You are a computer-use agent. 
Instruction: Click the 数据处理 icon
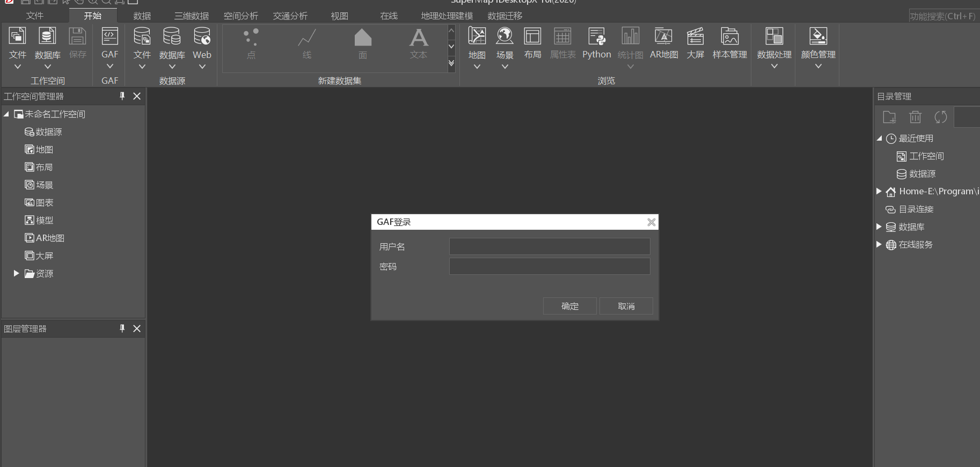(x=774, y=37)
